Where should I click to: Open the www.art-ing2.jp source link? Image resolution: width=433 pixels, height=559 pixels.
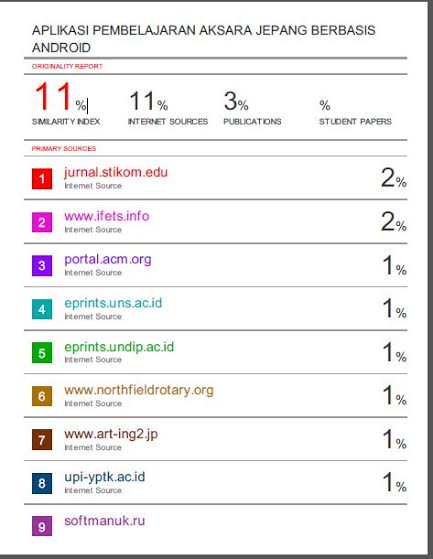coord(111,434)
